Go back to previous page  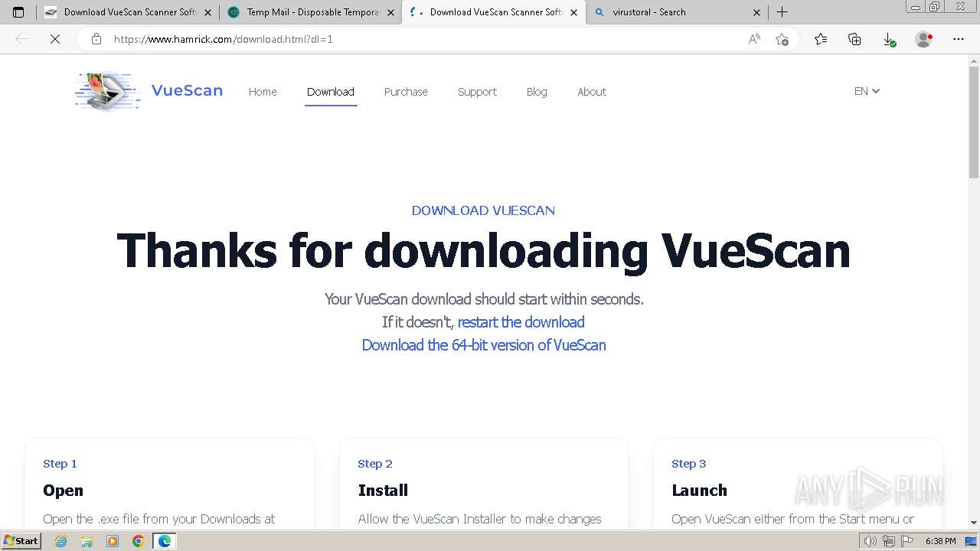21,39
